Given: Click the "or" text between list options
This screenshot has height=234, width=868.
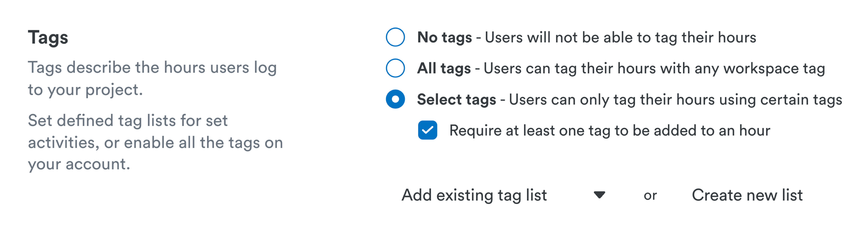Looking at the screenshot, I should (650, 196).
